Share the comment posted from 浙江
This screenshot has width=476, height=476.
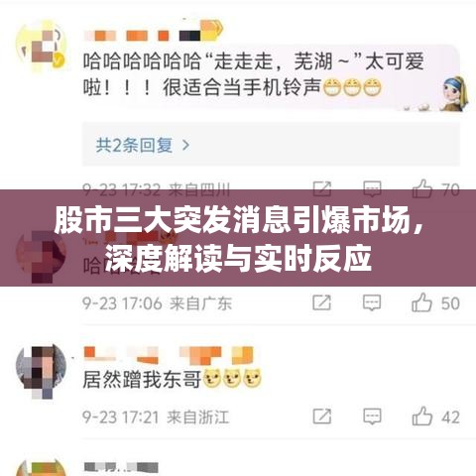point(322,416)
